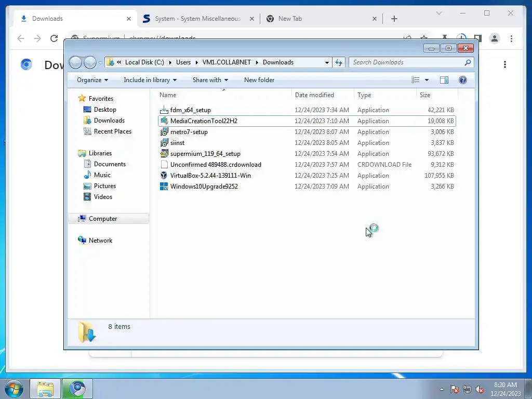
Task: Open Music library in sidebar
Action: click(x=102, y=175)
